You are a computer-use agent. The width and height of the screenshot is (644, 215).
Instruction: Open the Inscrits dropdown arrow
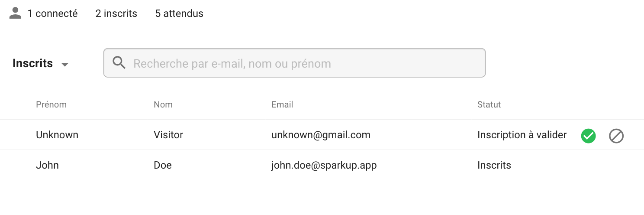[65, 65]
